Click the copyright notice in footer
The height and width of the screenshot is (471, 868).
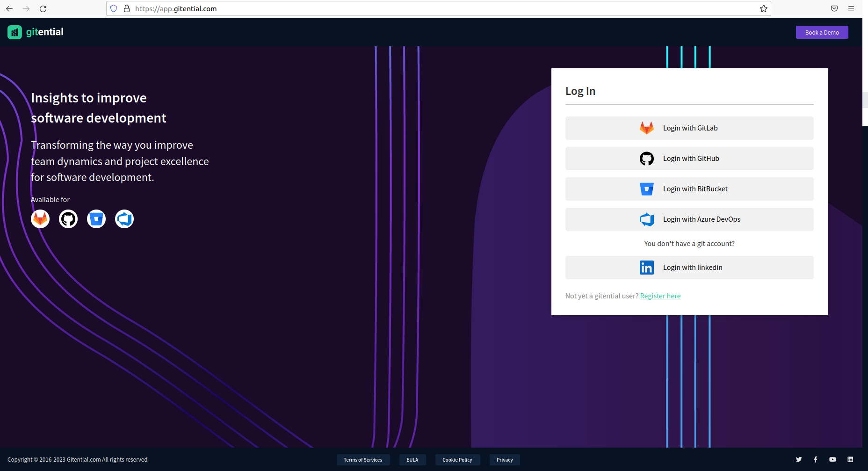[78, 460]
